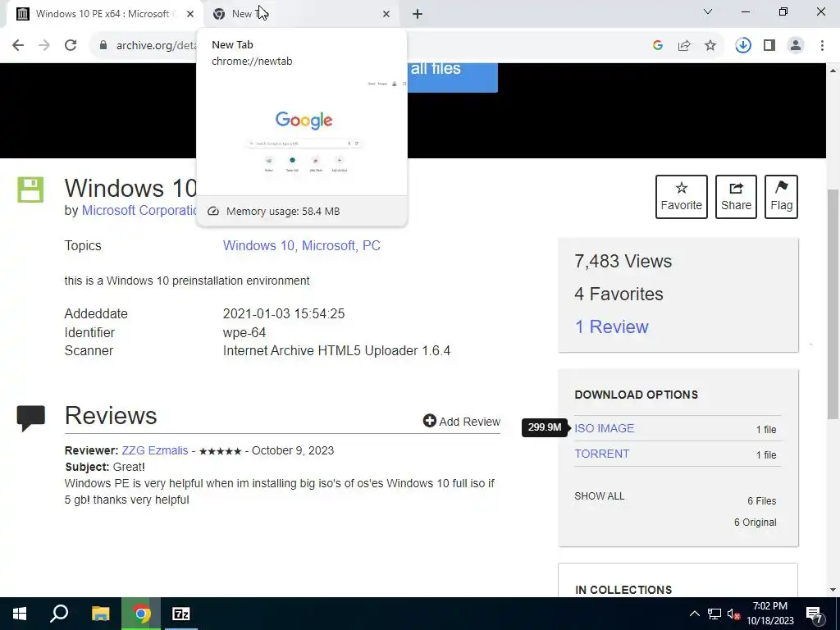Share this page via toolbar share icon
Image resolution: width=840 pixels, height=630 pixels.
pyautogui.click(x=684, y=45)
